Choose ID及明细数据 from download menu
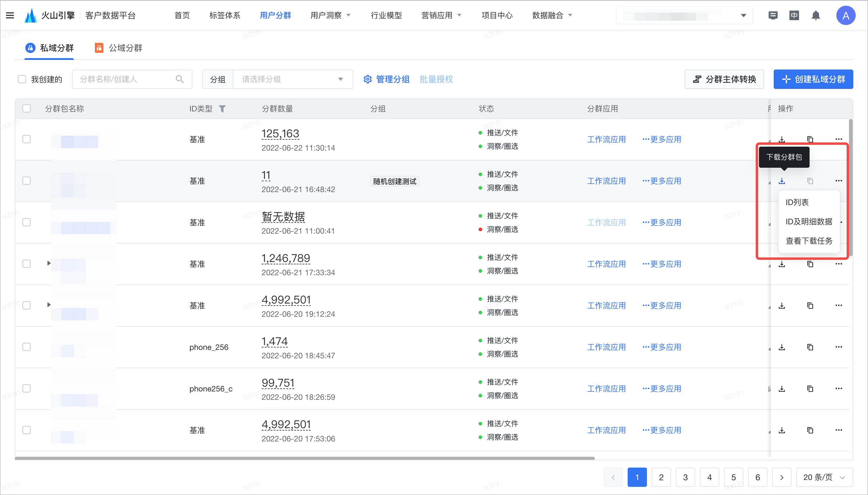The width and height of the screenshot is (868, 495). point(809,222)
